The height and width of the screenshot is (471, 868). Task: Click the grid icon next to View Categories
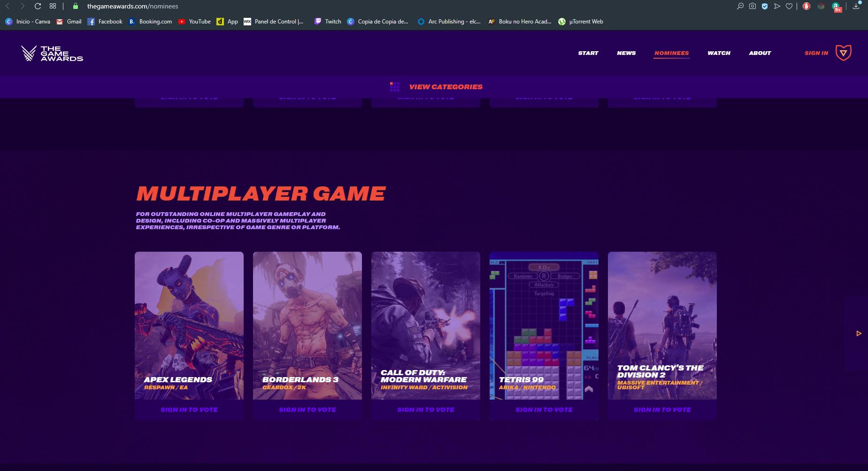tap(394, 87)
